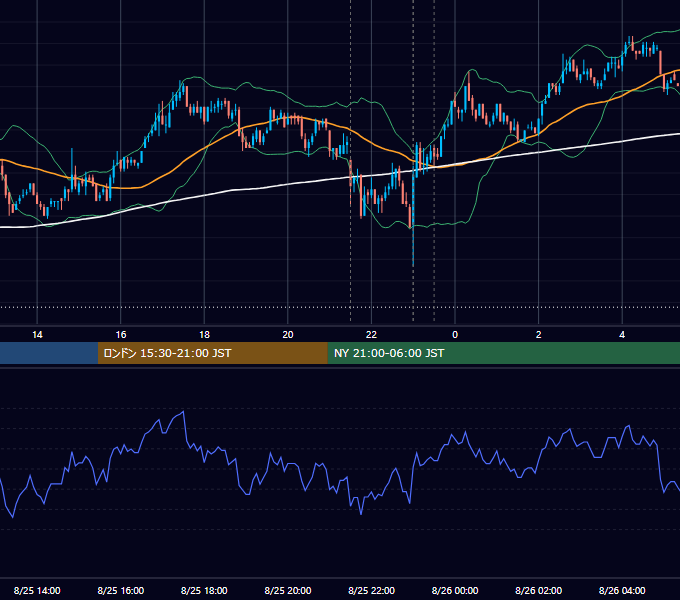Click hour label 2 on price chart axis
Screen dimensions: 680x600
[x=538, y=335]
